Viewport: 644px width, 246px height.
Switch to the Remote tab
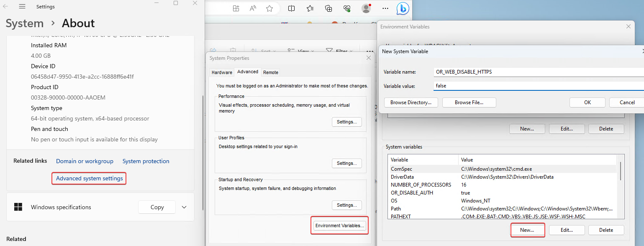click(x=271, y=72)
